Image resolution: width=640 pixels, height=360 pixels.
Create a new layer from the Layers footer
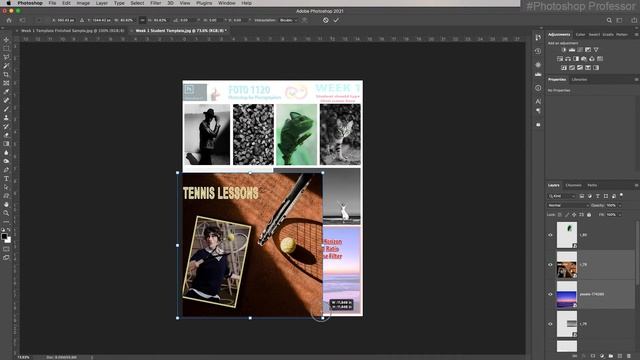click(x=620, y=356)
